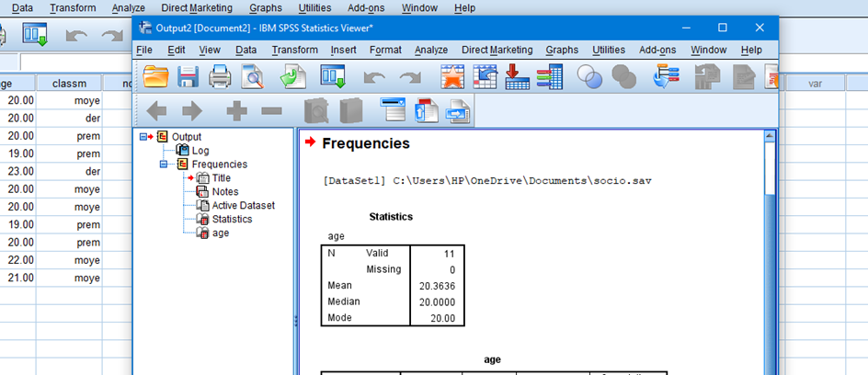Collapse the Frequencies node in outline
Screen dimensions: 868x375
pos(164,165)
